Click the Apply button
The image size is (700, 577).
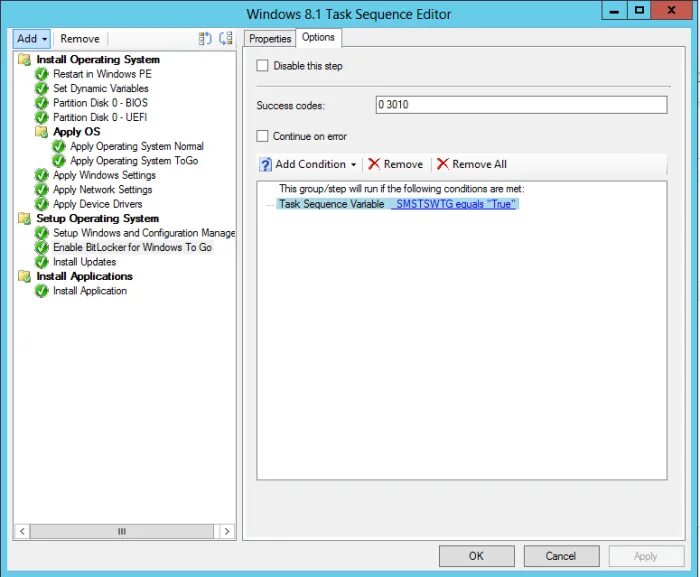pyautogui.click(x=646, y=556)
